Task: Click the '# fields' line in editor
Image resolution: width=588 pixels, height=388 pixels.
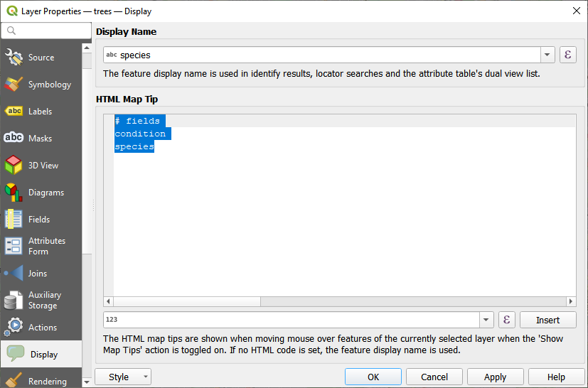Action: pyautogui.click(x=137, y=121)
